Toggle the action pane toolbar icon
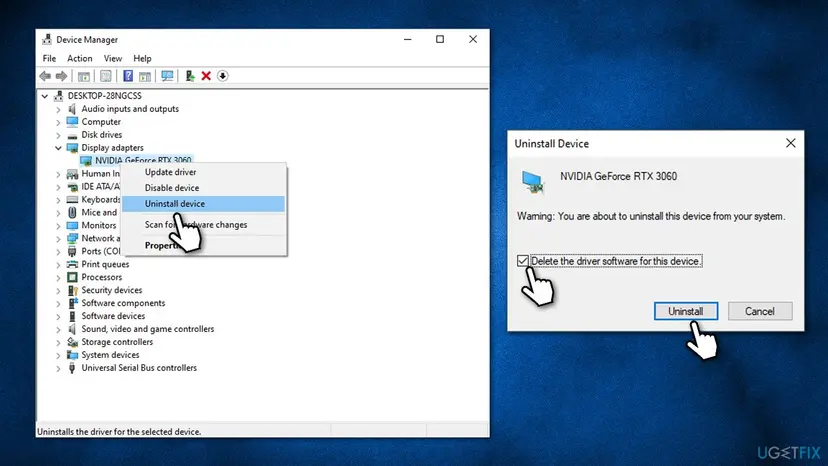 (x=145, y=76)
